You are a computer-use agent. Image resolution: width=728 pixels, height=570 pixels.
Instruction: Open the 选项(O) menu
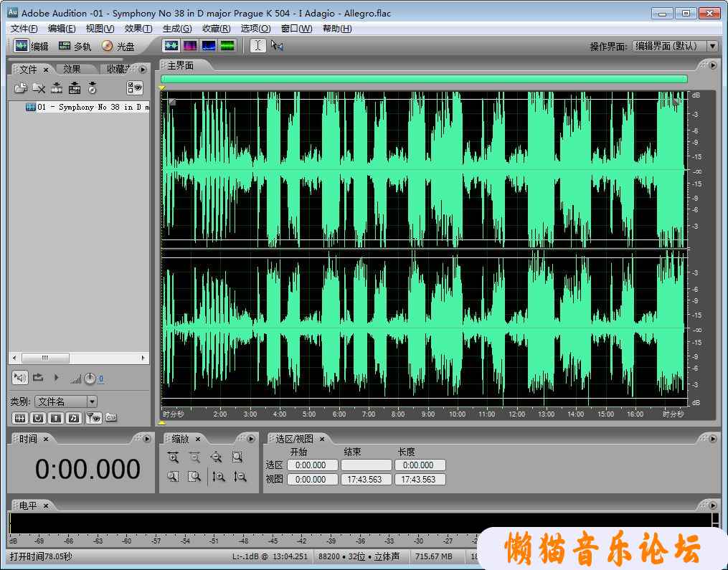[x=255, y=28]
